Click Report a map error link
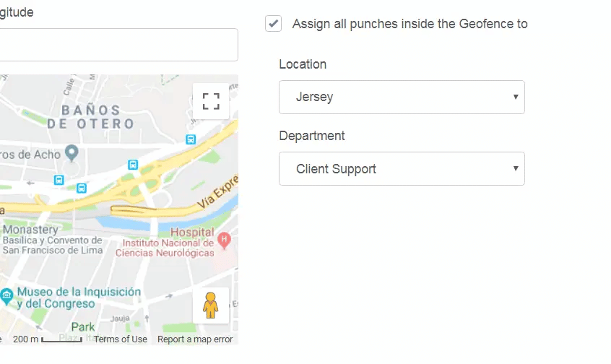Viewport: 611px width, 364px height. point(195,339)
